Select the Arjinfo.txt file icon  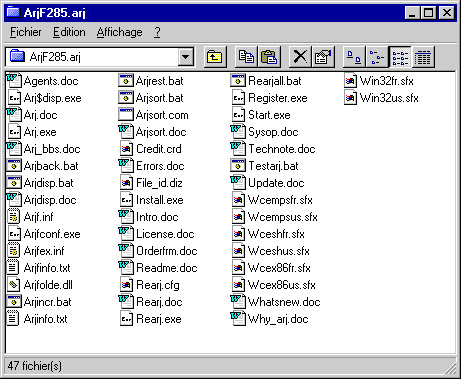pos(14,319)
